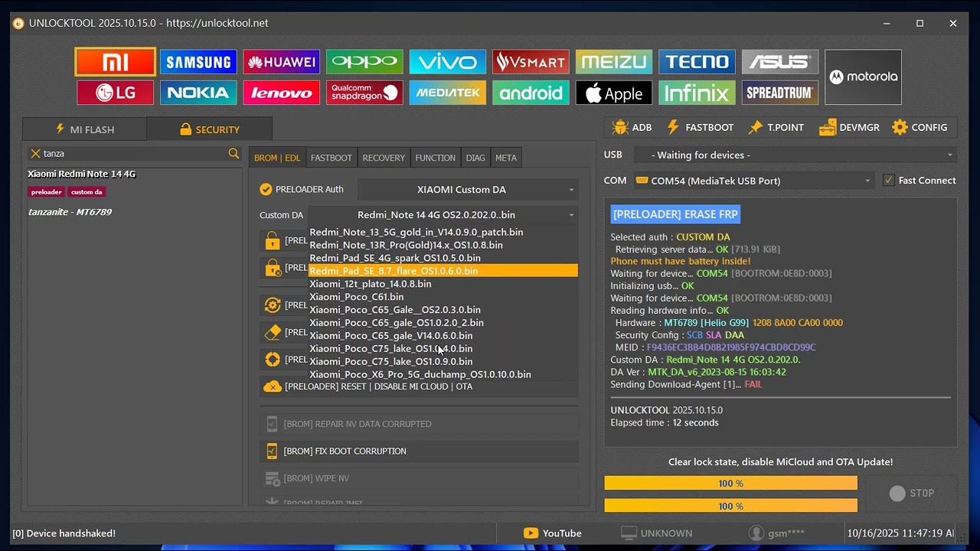Clear the tanza search with X icon
The height and width of the screenshot is (551, 980).
click(35, 154)
